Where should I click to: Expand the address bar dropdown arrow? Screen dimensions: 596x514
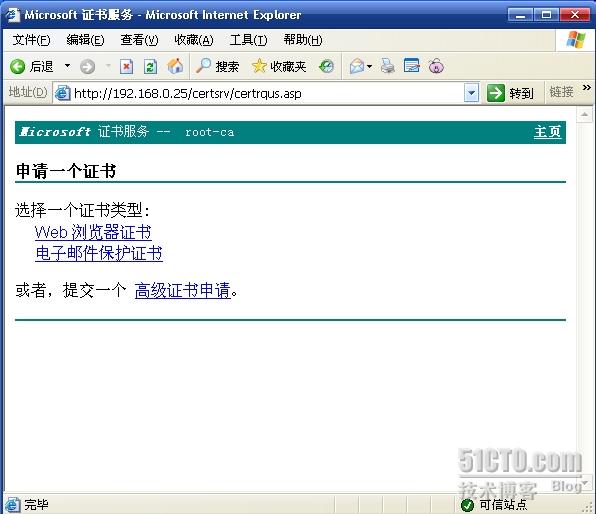coord(471,93)
